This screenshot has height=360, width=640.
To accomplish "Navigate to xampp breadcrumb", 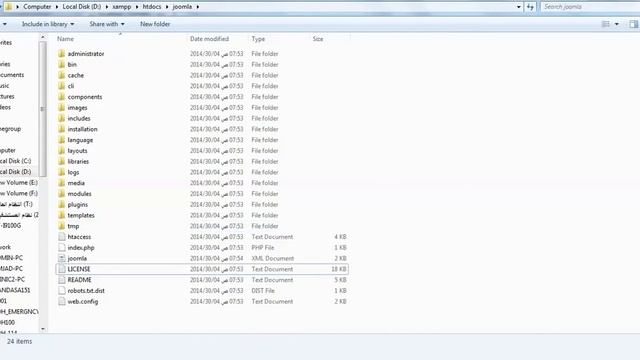I will pyautogui.click(x=122, y=7).
